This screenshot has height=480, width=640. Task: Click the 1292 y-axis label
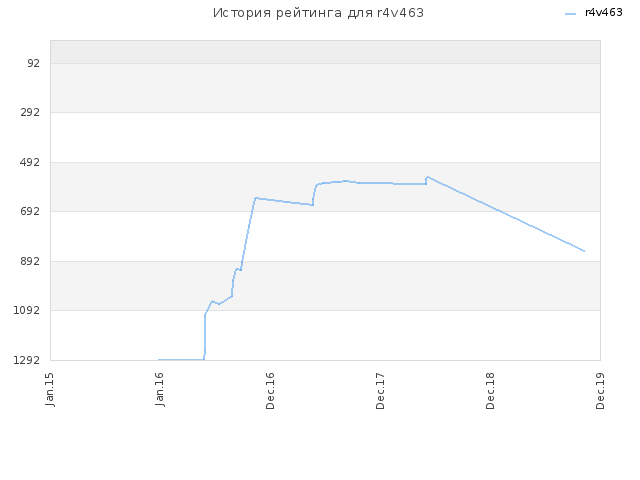click(x=27, y=360)
